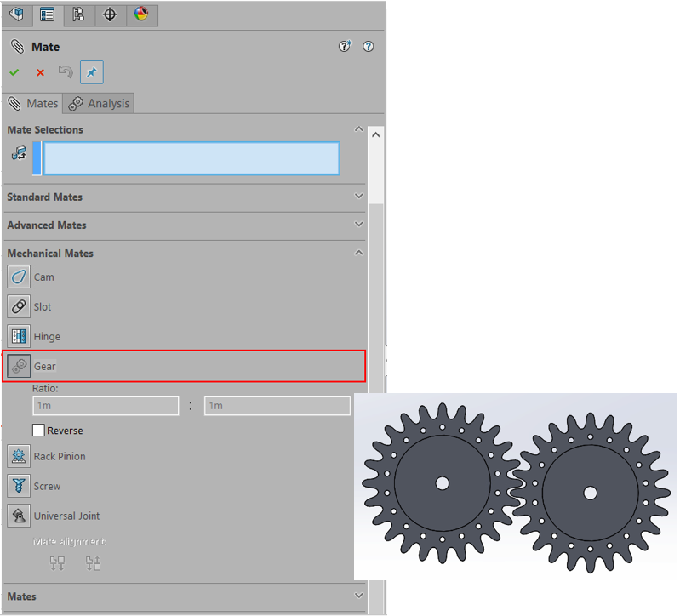Collapse the Mechanical Mates section

coord(358,253)
